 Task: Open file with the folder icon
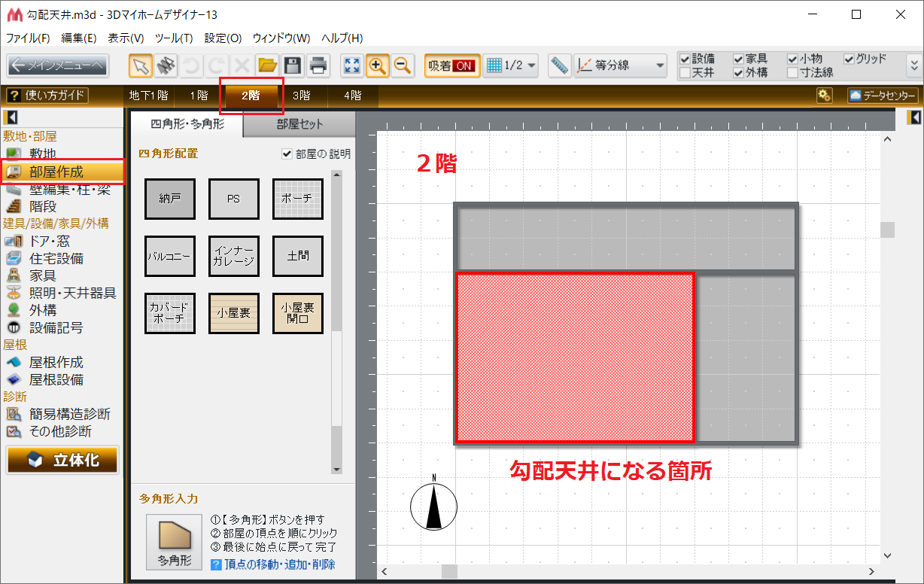[x=267, y=65]
